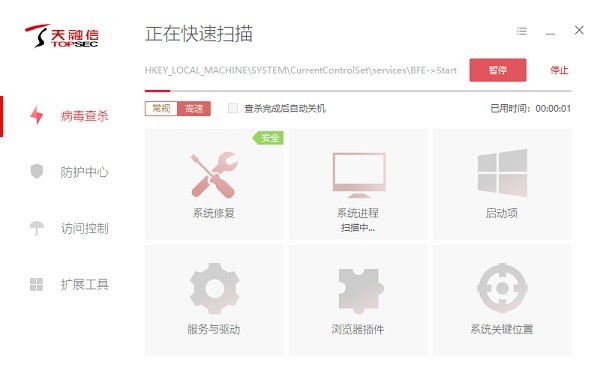Click the 服务与驱动 label
Screen dimensions: 600x386
coord(214,329)
